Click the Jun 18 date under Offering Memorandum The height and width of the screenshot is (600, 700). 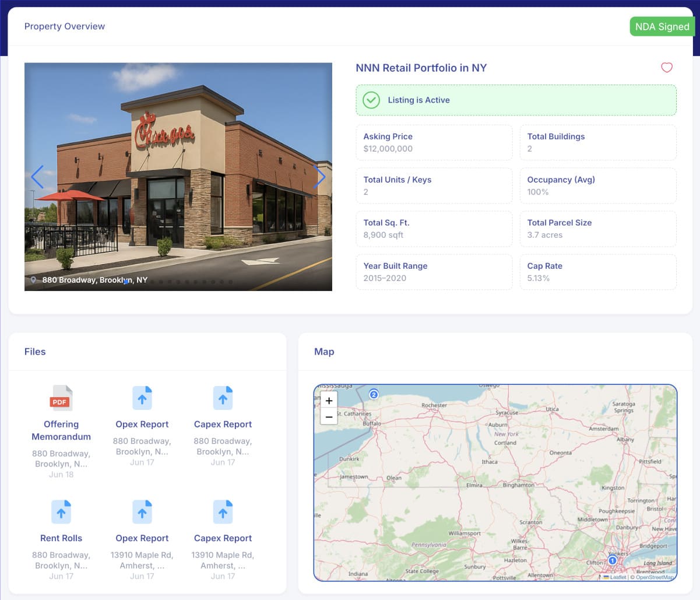(61, 475)
